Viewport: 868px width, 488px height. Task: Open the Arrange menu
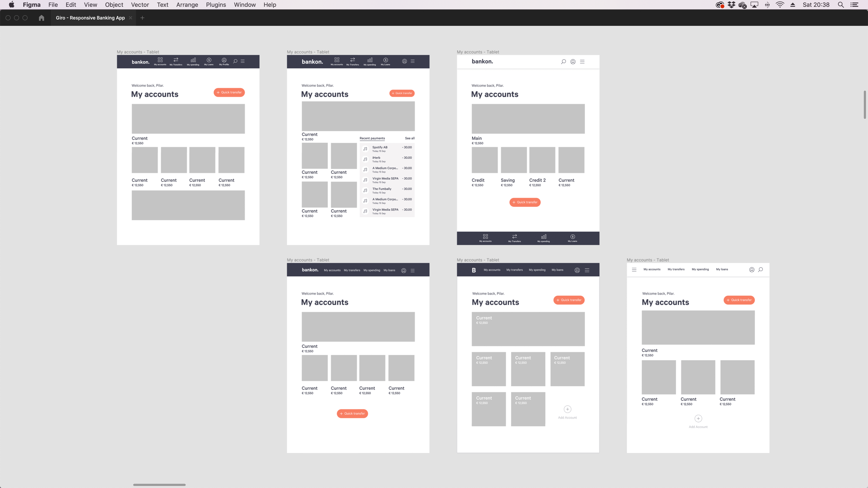(187, 5)
